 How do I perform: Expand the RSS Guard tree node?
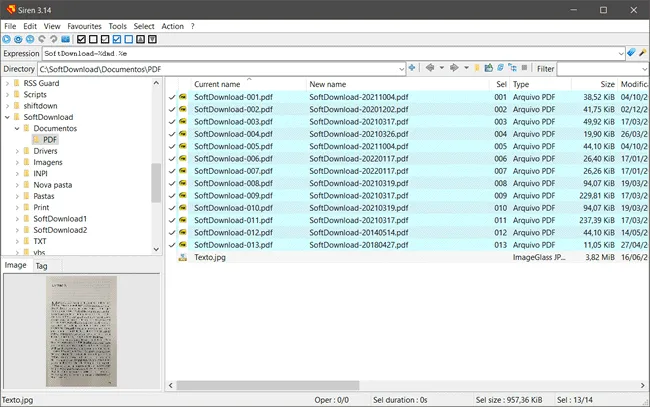[7, 83]
